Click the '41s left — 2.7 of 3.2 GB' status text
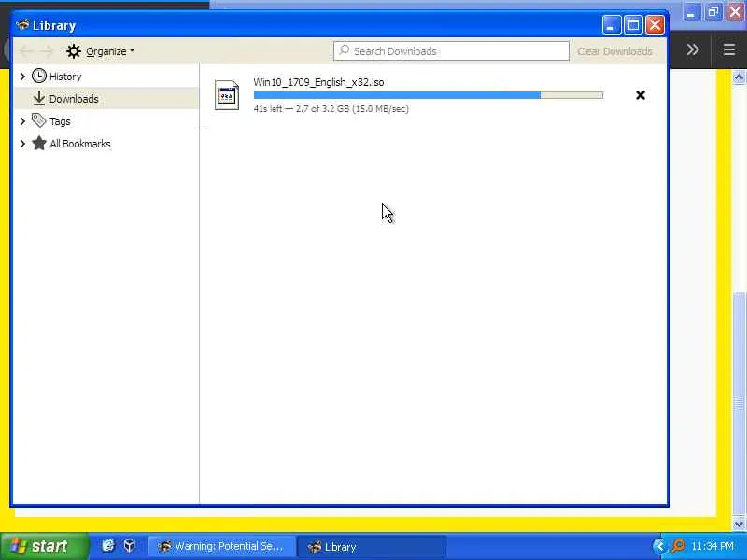 331,108
